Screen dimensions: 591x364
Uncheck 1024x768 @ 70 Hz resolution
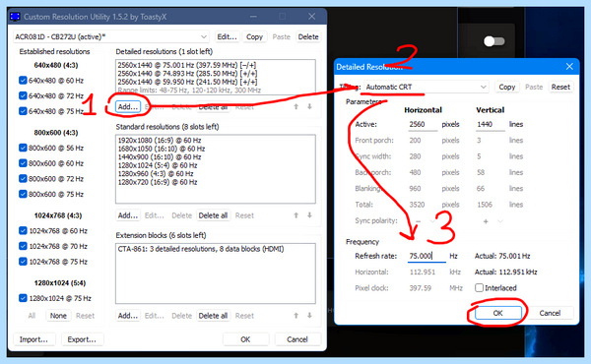coord(23,246)
